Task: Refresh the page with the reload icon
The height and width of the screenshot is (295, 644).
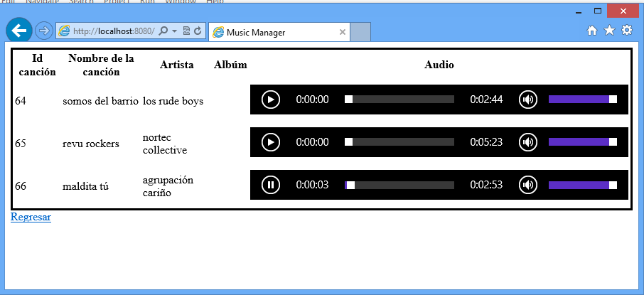Action: (198, 31)
